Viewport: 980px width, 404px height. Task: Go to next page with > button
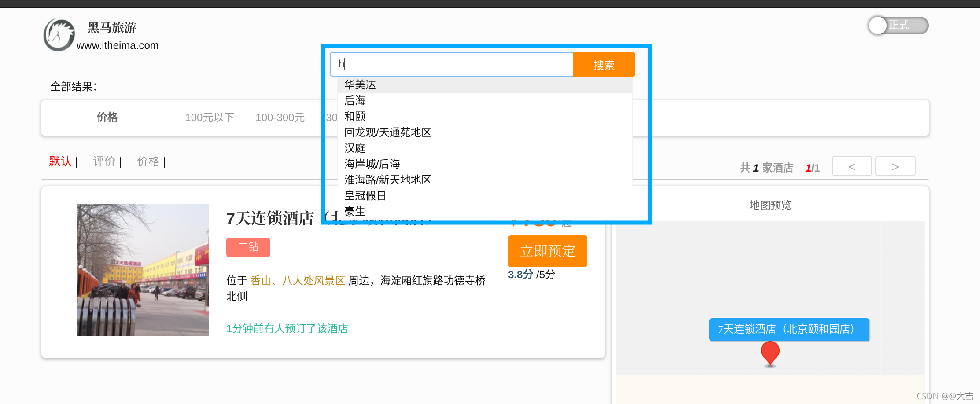tap(895, 166)
